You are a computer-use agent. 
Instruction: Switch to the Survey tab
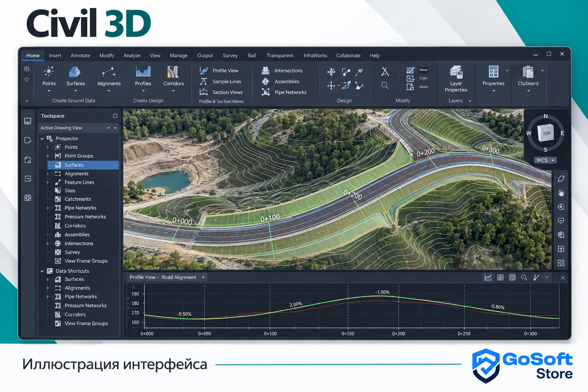pos(230,56)
